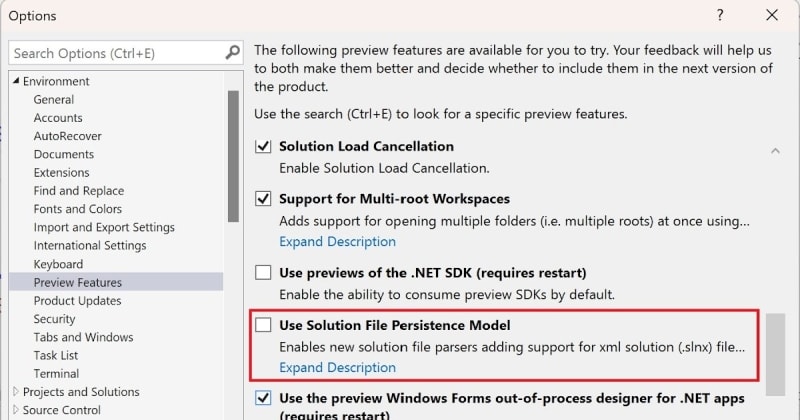
Task: Click the help question mark icon
Action: point(720,16)
